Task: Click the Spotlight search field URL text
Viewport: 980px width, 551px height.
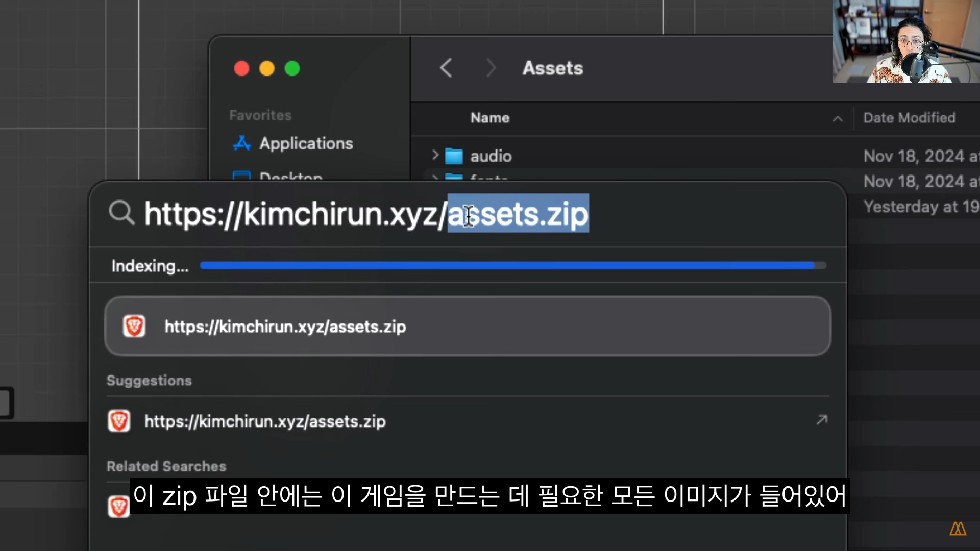Action: [366, 214]
